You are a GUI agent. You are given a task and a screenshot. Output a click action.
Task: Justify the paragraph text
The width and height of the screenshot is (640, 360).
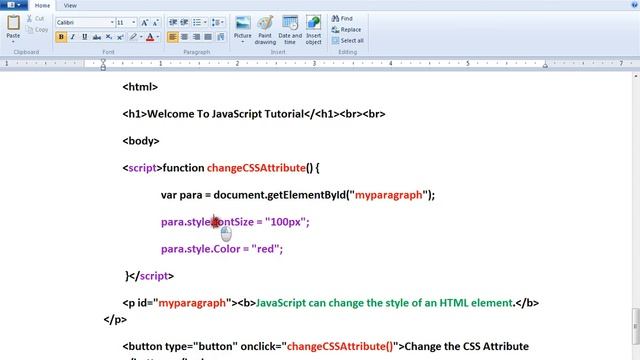[x=208, y=37]
